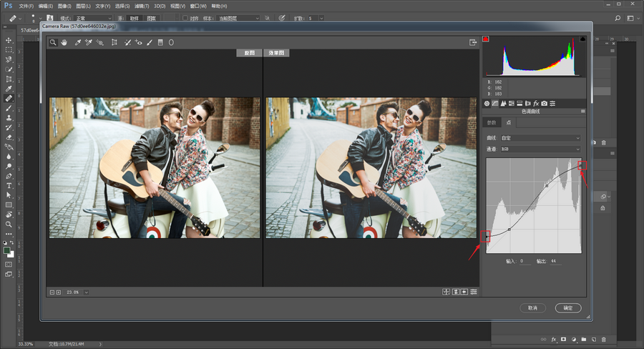This screenshot has width=644, height=349.
Task: Select the Graduated Filter tool
Action: pos(160,43)
